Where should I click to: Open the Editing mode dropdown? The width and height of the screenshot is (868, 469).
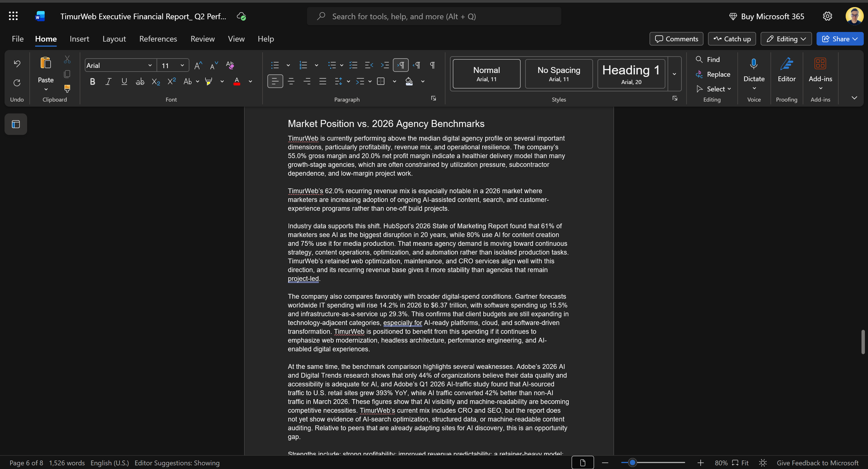tap(786, 39)
